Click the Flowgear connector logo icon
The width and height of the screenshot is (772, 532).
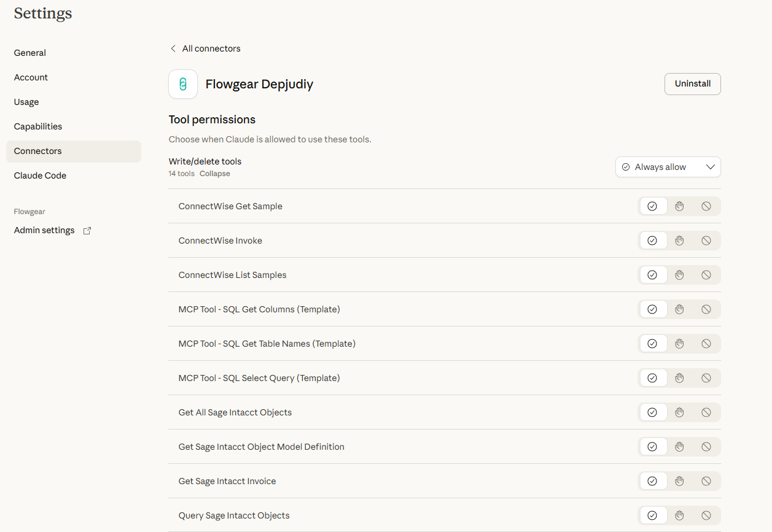pyautogui.click(x=183, y=84)
